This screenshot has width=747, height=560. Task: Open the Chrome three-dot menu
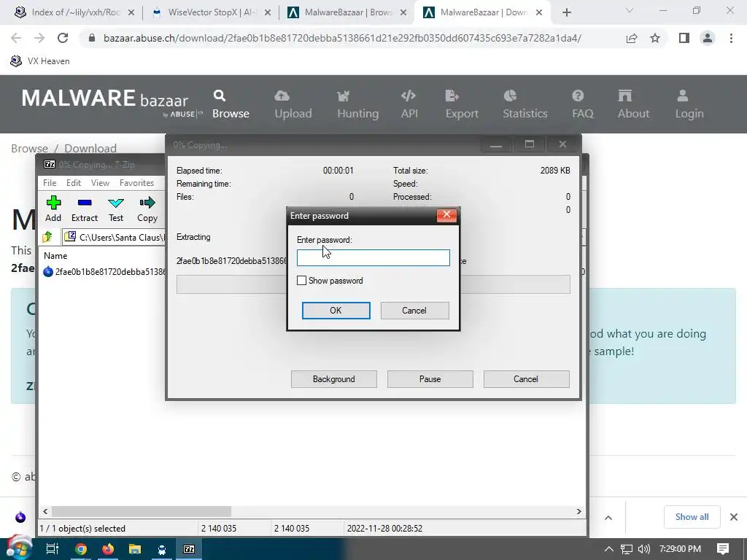(x=731, y=38)
